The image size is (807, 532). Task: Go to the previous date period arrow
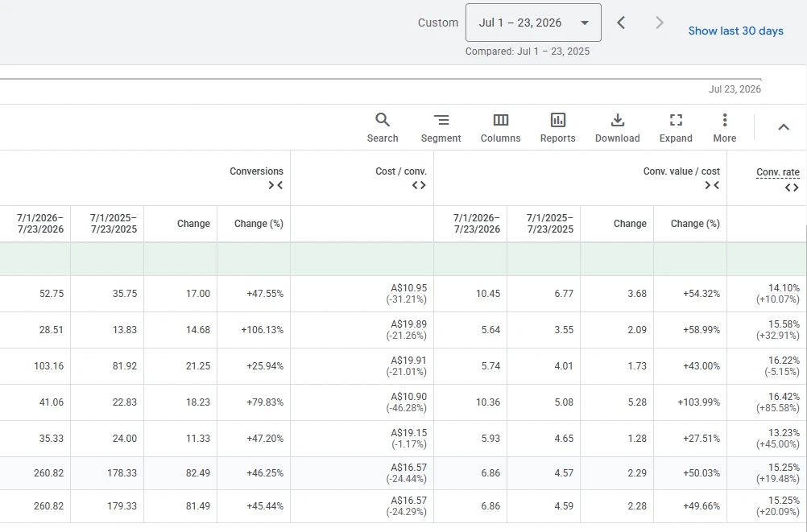[621, 23]
